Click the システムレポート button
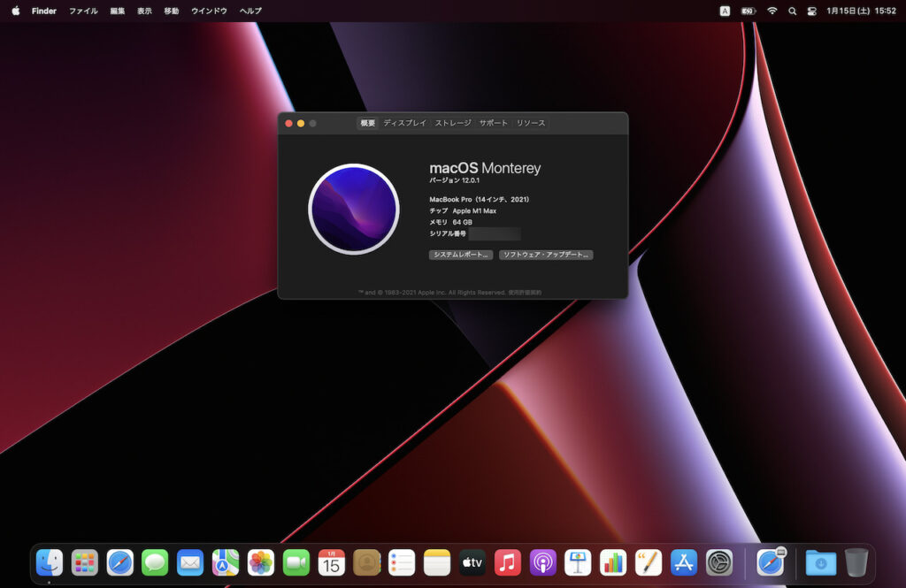 (460, 255)
